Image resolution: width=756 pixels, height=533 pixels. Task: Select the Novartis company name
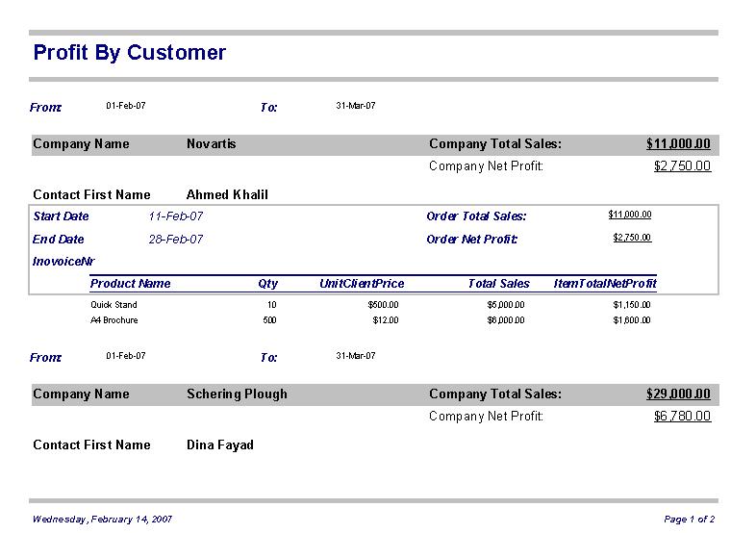click(211, 144)
